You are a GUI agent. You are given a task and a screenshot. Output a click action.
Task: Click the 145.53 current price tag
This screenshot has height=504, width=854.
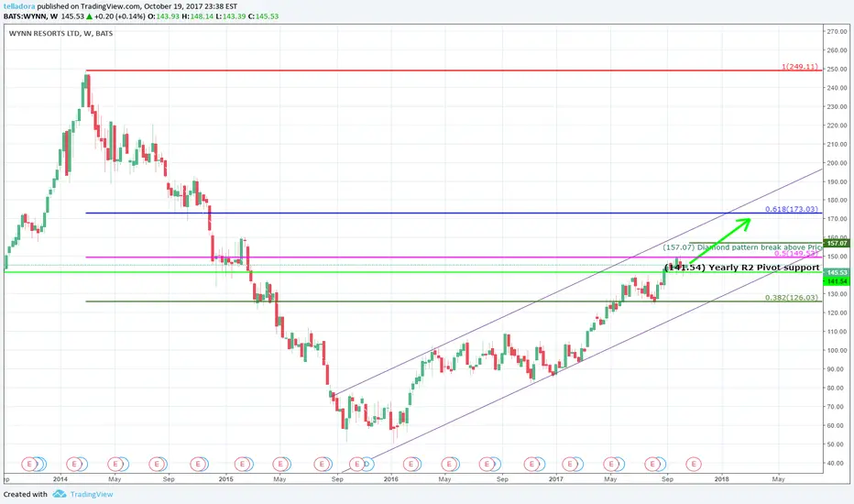pos(837,272)
